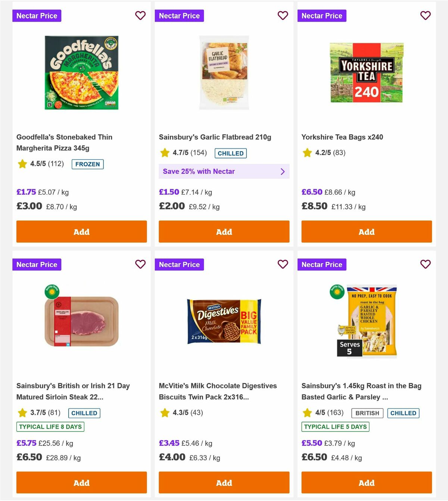Favourite the Matured Sirloin Steak
Image resolution: width=448 pixels, height=501 pixels.
pyautogui.click(x=140, y=264)
